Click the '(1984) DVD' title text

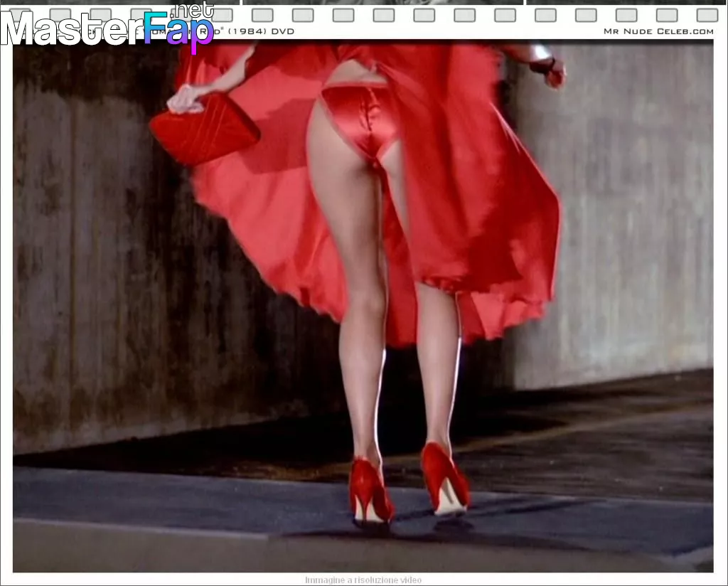261,31
